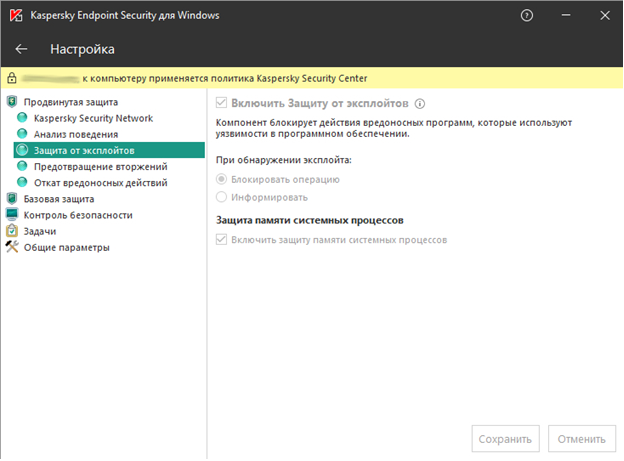Click the Отменить button
The height and width of the screenshot is (461, 624).
point(582,438)
